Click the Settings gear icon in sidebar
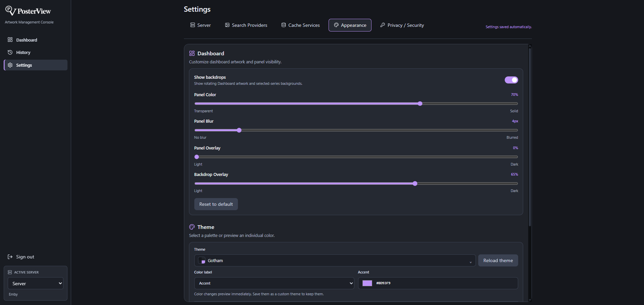Image resolution: width=644 pixels, height=305 pixels. click(x=10, y=65)
